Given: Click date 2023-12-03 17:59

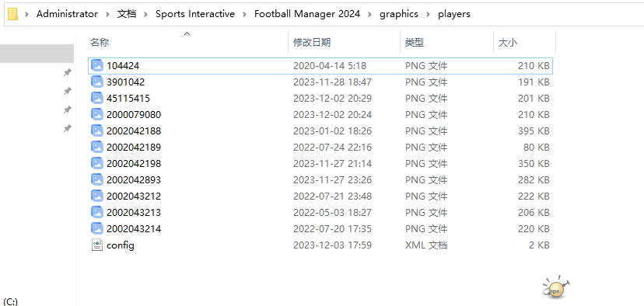Looking at the screenshot, I should (x=332, y=245).
